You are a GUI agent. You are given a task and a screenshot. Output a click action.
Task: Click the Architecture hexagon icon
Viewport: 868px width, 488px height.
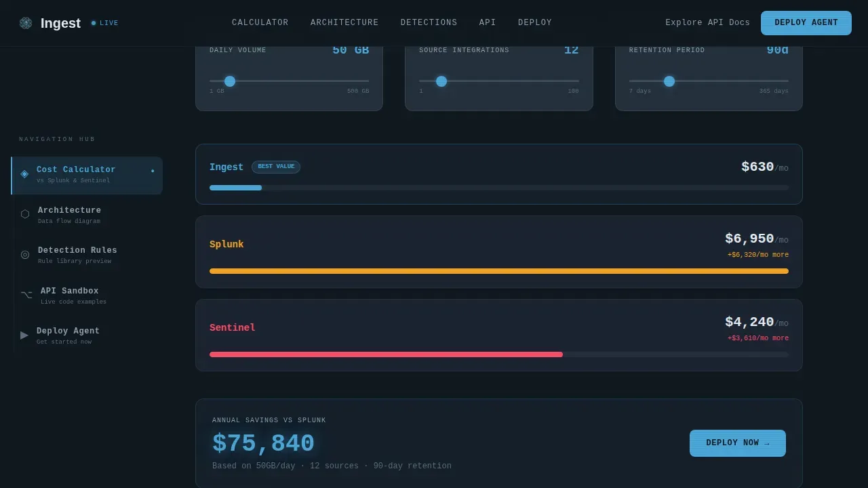coord(25,214)
